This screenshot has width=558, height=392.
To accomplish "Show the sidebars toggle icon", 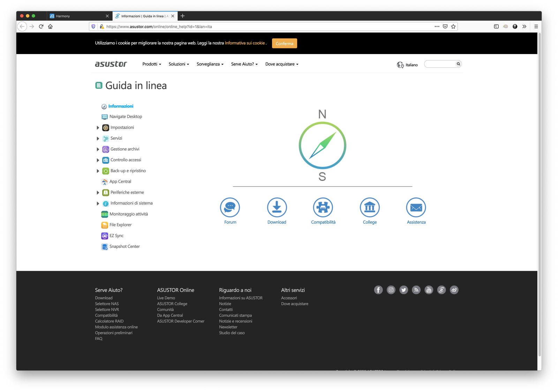I will (496, 26).
